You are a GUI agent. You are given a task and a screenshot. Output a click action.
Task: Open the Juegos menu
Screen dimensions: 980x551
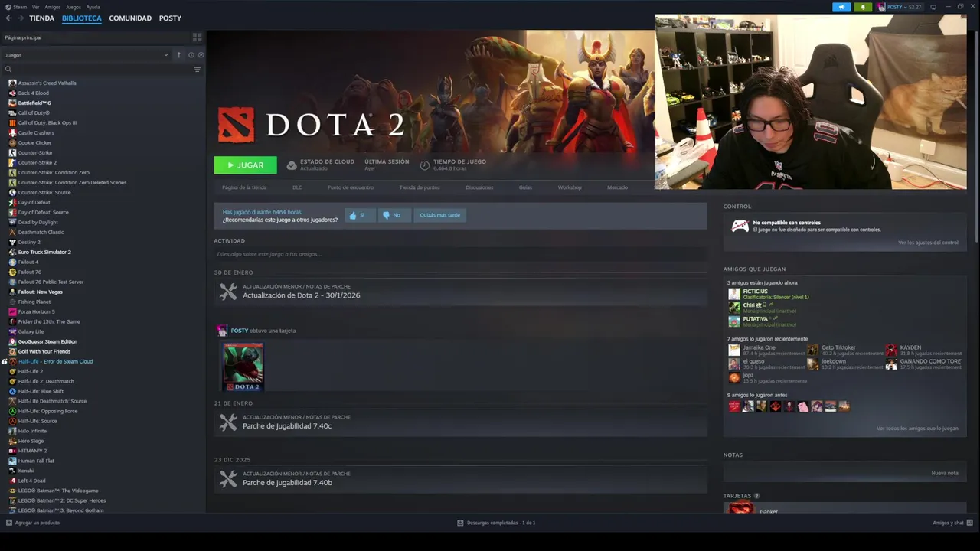73,7
